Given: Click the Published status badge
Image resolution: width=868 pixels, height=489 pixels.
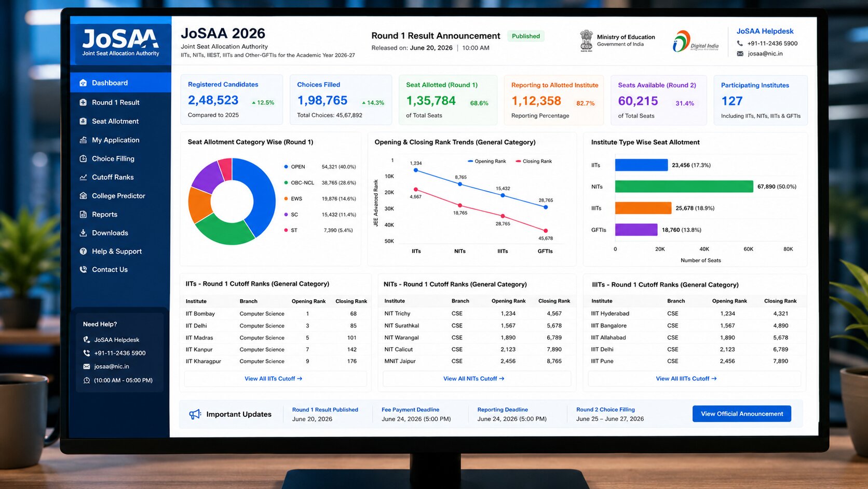Looking at the screenshot, I should pos(526,36).
